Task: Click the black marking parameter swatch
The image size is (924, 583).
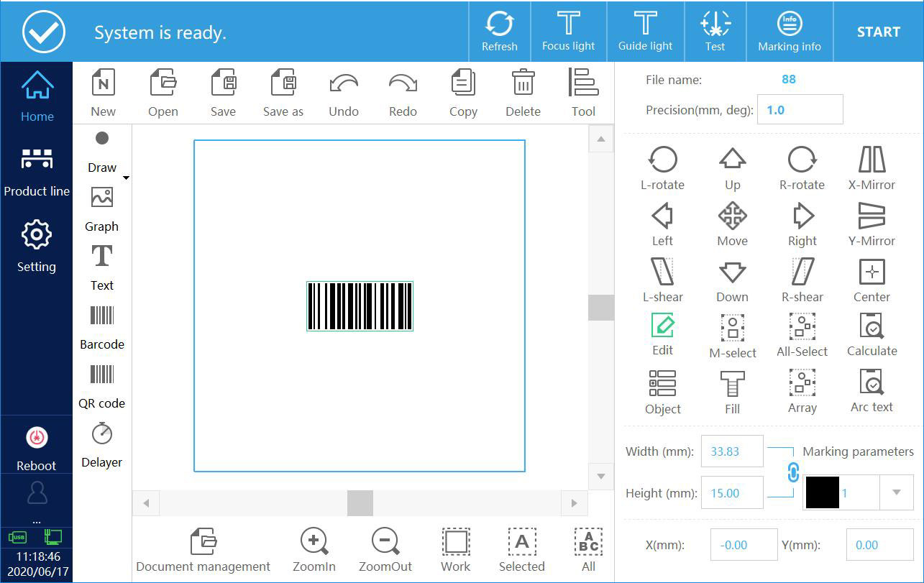Action: click(822, 492)
